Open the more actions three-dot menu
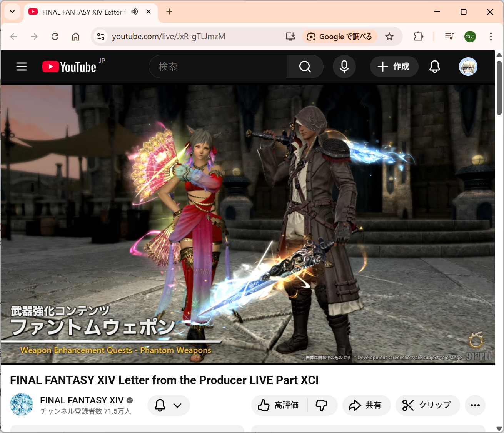 click(x=475, y=405)
